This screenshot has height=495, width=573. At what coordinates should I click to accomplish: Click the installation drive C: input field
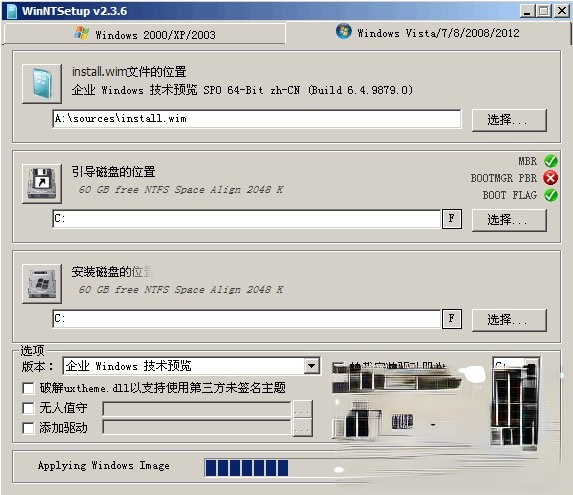pyautogui.click(x=247, y=319)
